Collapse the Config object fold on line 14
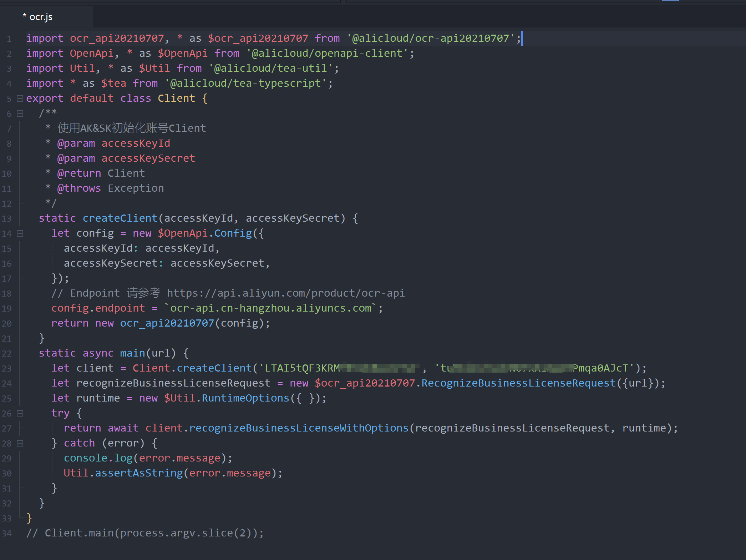Viewport: 746px width, 560px height. tap(20, 233)
